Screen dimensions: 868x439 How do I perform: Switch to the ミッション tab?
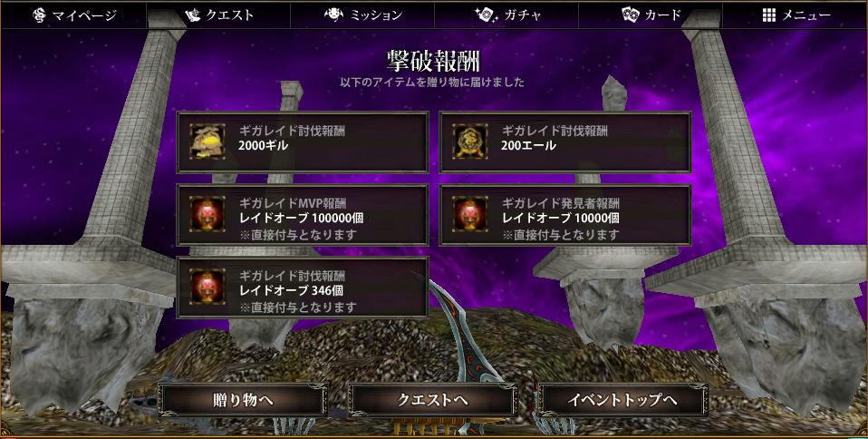click(362, 15)
